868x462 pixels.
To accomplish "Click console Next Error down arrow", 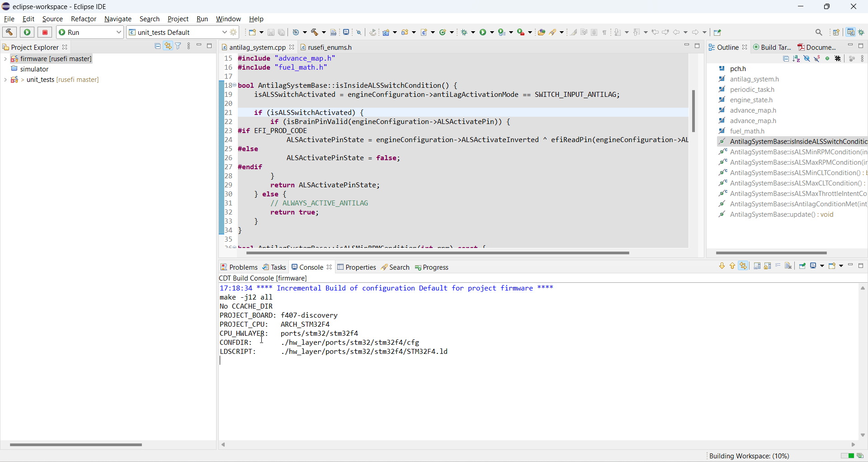I will click(x=722, y=266).
